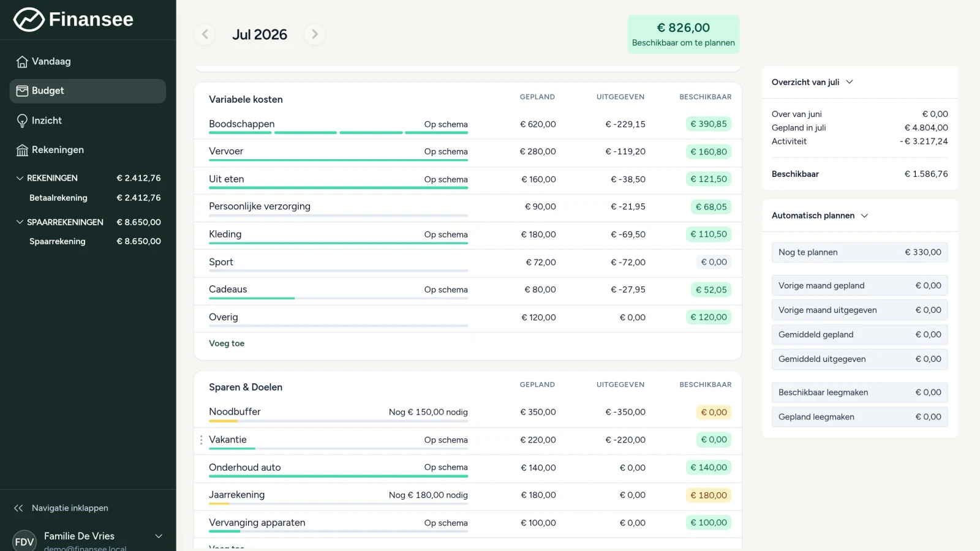
Task: Click Gepland in juli value € 4.804,00
Action: click(x=926, y=128)
